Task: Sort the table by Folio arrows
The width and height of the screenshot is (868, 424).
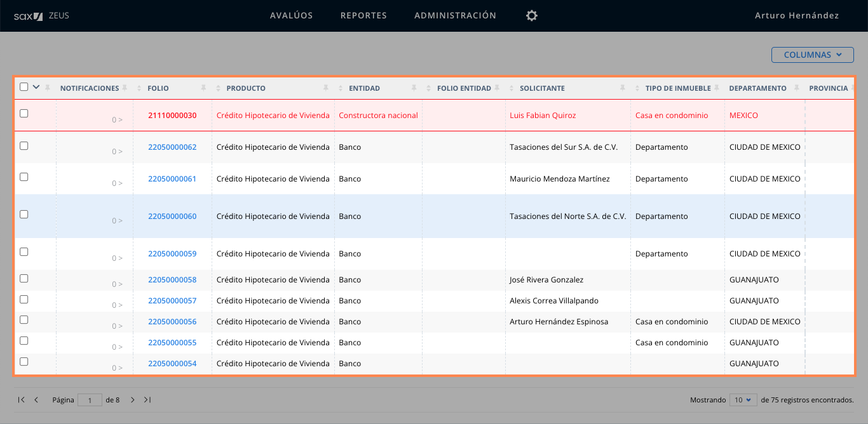Action: (140, 88)
